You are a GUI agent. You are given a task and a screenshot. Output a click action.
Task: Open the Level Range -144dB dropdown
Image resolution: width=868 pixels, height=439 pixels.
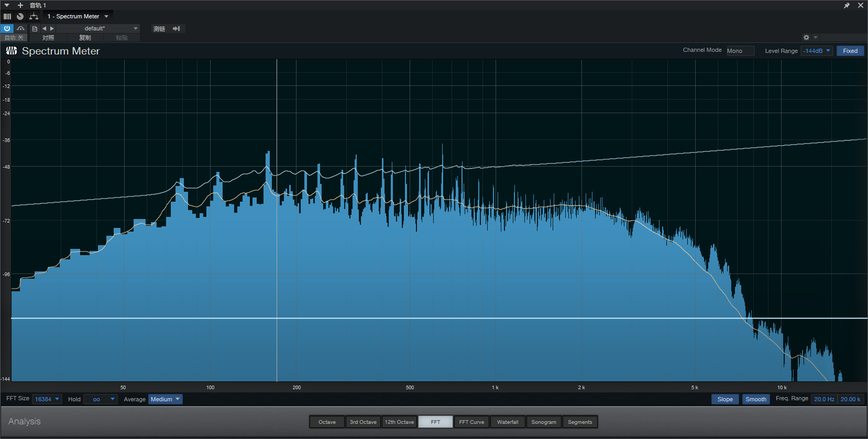click(x=816, y=51)
